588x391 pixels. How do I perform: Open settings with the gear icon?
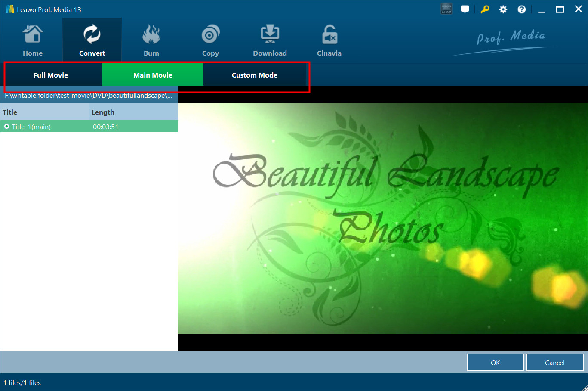(503, 9)
